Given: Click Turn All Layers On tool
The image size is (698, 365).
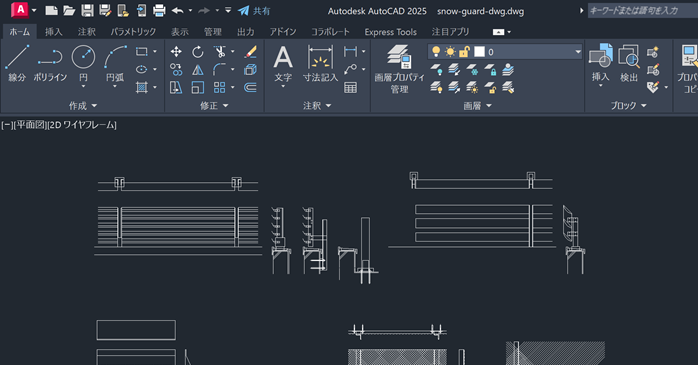Looking at the screenshot, I should tap(436, 87).
